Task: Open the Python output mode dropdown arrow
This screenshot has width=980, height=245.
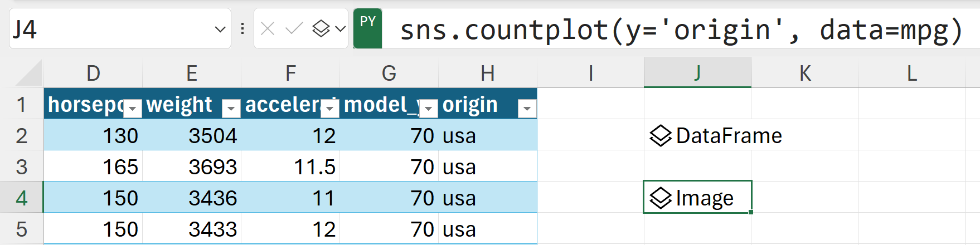Action: pyautogui.click(x=341, y=28)
